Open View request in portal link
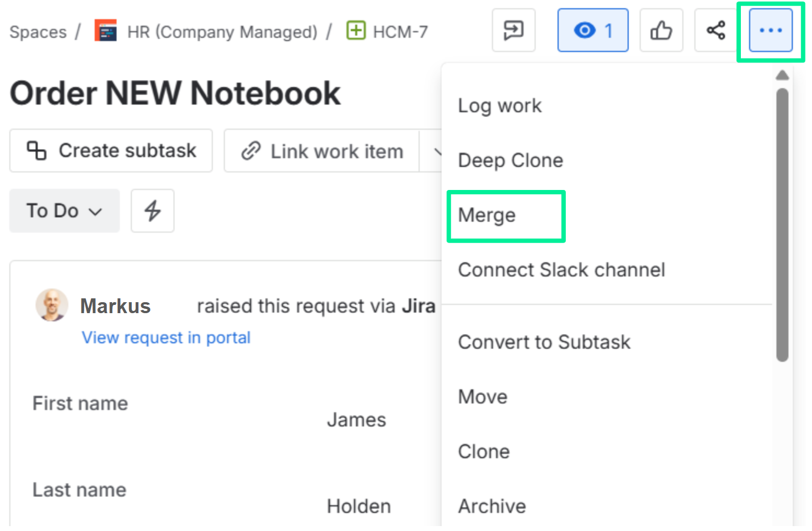Image resolution: width=812 pixels, height=531 pixels. point(166,338)
